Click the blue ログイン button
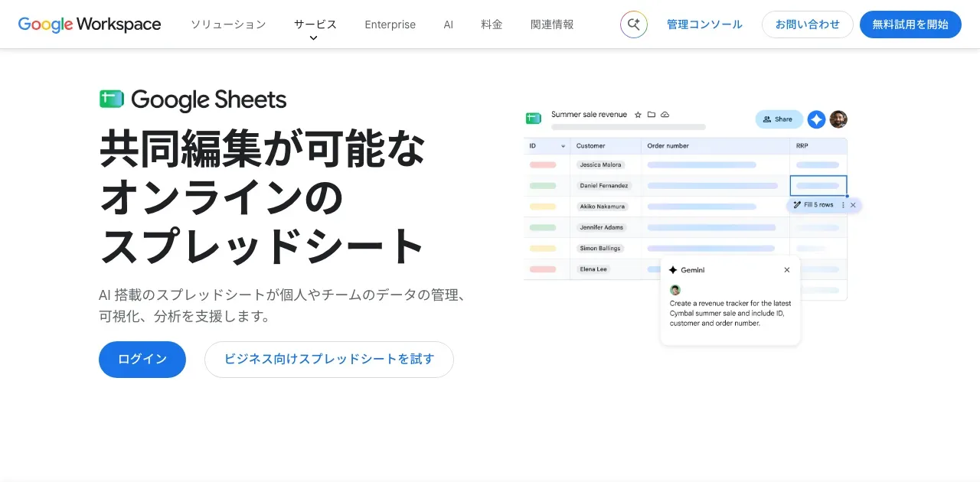The image size is (980, 482). click(142, 360)
